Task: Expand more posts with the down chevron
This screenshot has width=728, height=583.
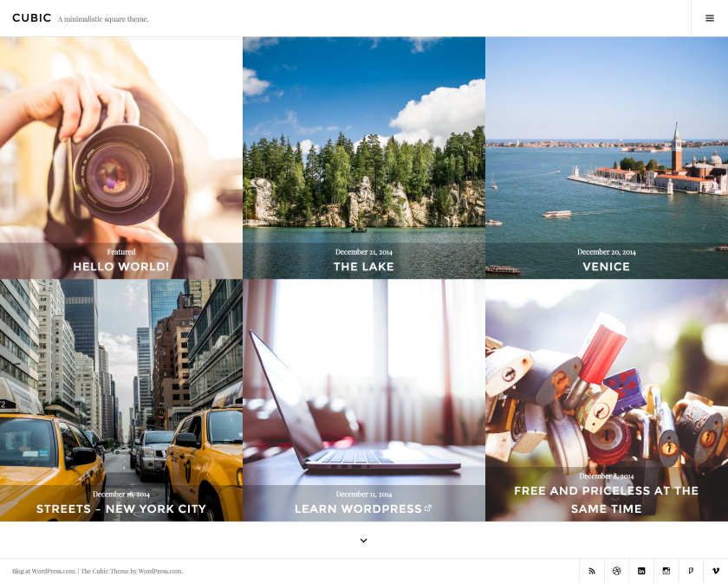Action: pyautogui.click(x=363, y=540)
